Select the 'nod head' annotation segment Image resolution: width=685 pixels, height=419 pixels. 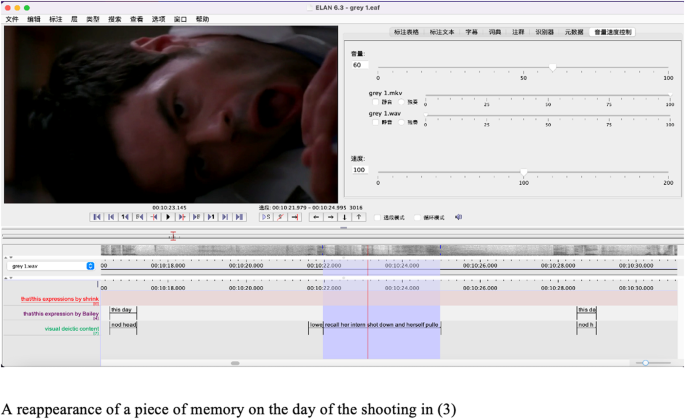(123, 325)
